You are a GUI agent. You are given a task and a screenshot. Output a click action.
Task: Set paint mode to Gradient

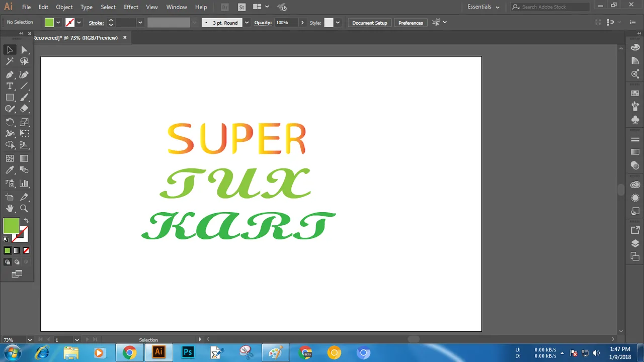tap(17, 250)
